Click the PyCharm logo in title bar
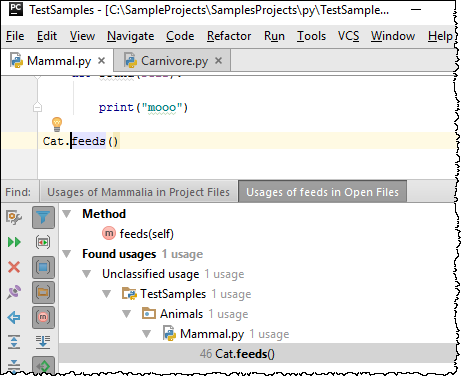This screenshot has height=379, width=461. click(x=15, y=8)
